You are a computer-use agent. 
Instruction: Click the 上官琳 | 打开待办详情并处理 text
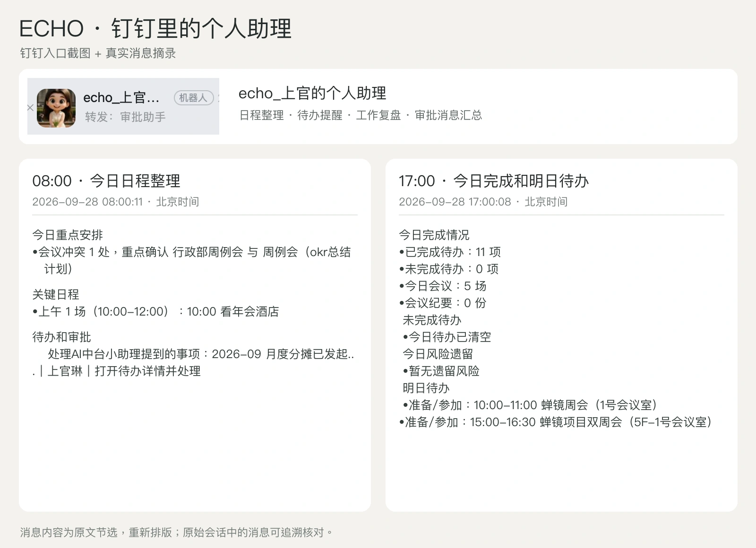124,371
